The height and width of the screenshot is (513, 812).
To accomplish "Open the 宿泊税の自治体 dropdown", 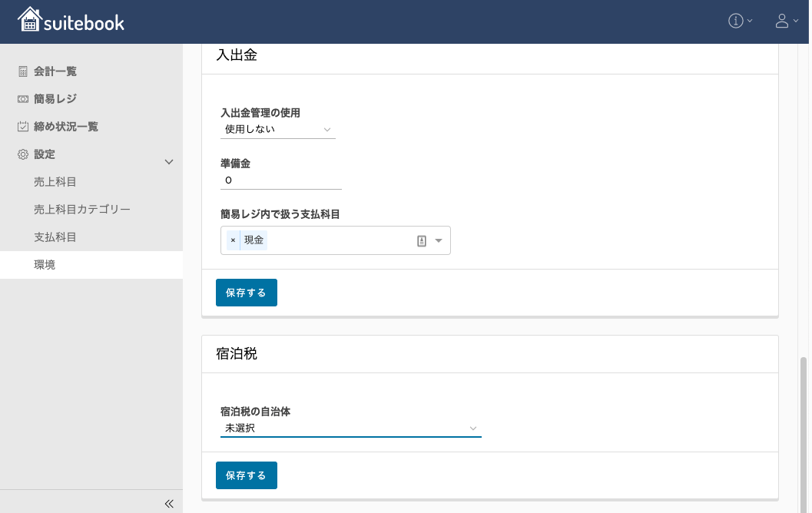I will tap(350, 429).
